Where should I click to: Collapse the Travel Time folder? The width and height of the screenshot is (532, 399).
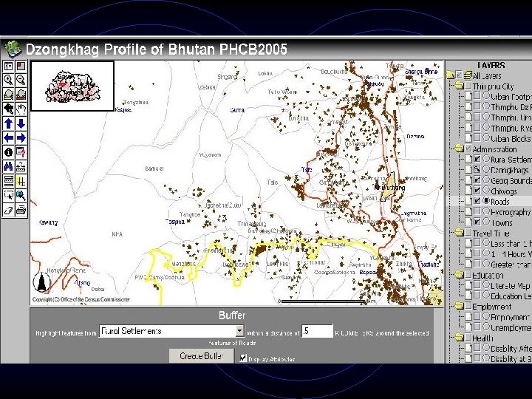click(460, 233)
